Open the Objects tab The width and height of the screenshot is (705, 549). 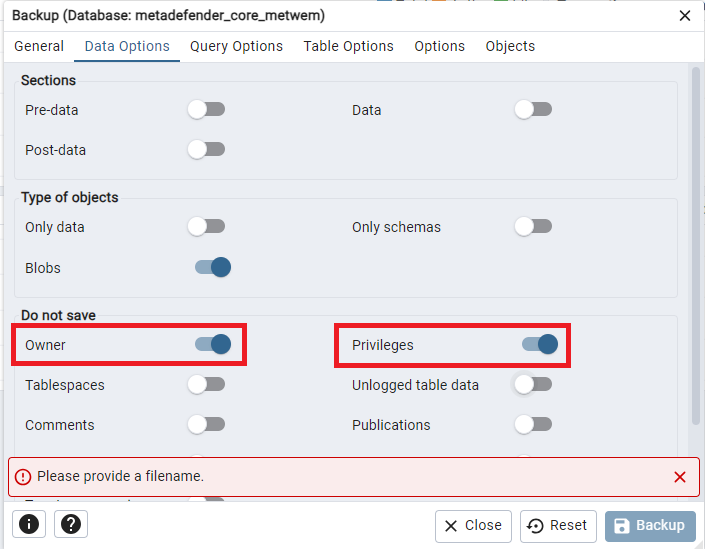click(x=510, y=46)
